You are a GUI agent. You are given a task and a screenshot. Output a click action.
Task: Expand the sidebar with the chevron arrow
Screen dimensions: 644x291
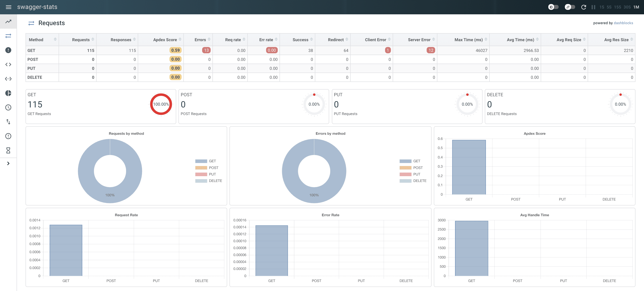(x=8, y=163)
